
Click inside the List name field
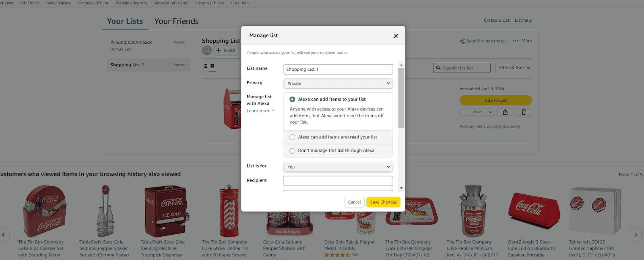(x=338, y=69)
